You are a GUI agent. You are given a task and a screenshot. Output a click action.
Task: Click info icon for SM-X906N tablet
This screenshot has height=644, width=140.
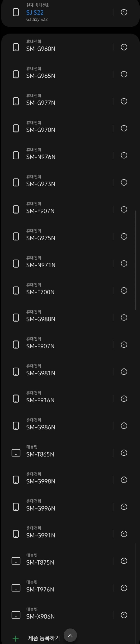click(124, 615)
